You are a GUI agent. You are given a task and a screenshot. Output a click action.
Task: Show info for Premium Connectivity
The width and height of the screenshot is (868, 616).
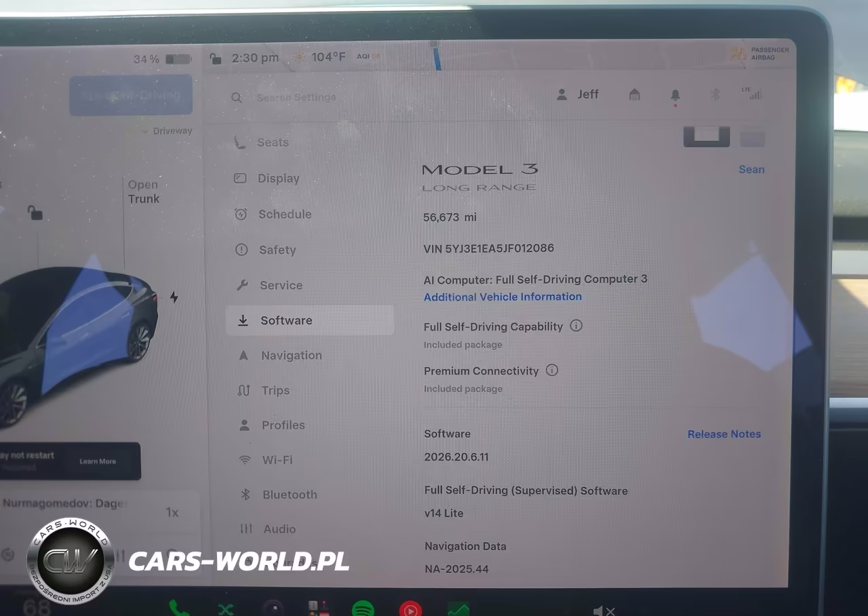coord(552,370)
